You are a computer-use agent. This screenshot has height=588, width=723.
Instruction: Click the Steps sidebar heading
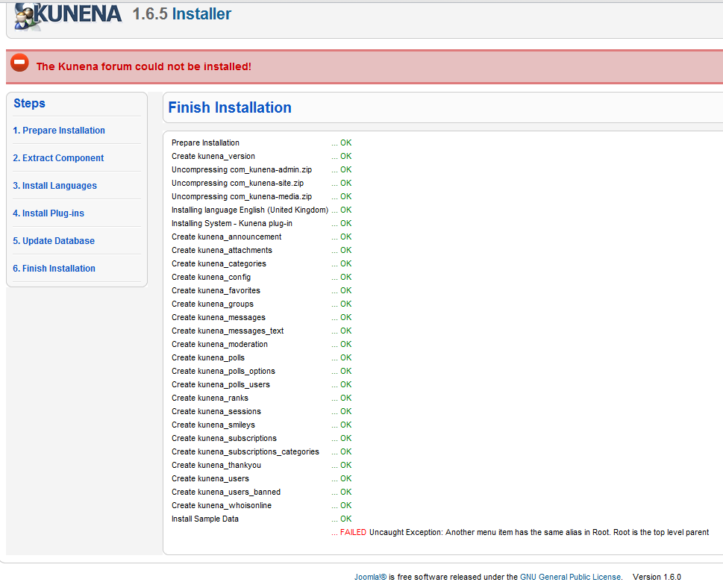30,103
